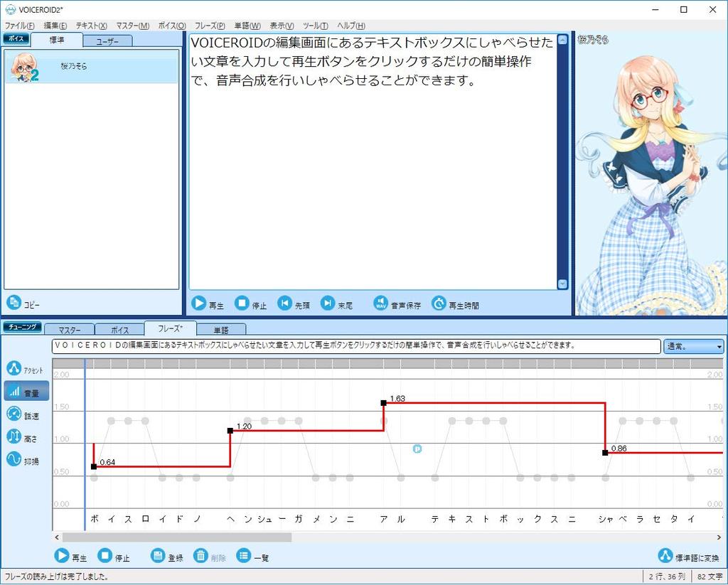Screen dimensions: 728x585
Task: Click 標準語に変換 convert to standard language
Action: pyautogui.click(x=665, y=557)
